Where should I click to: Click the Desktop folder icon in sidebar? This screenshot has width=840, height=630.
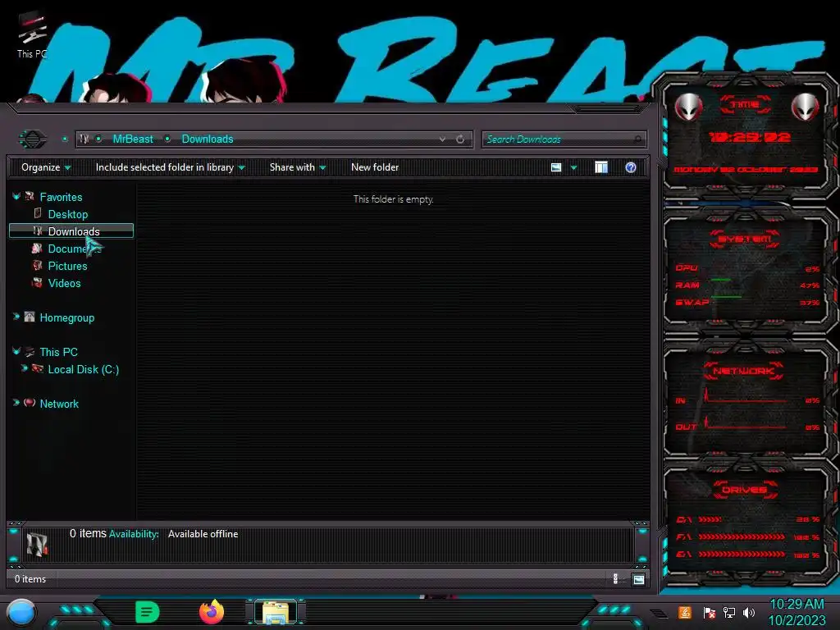point(38,214)
